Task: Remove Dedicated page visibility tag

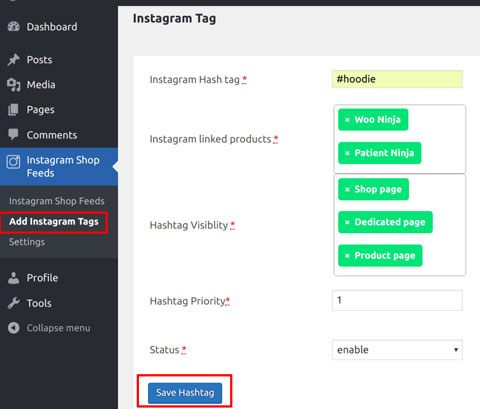Action: click(347, 222)
